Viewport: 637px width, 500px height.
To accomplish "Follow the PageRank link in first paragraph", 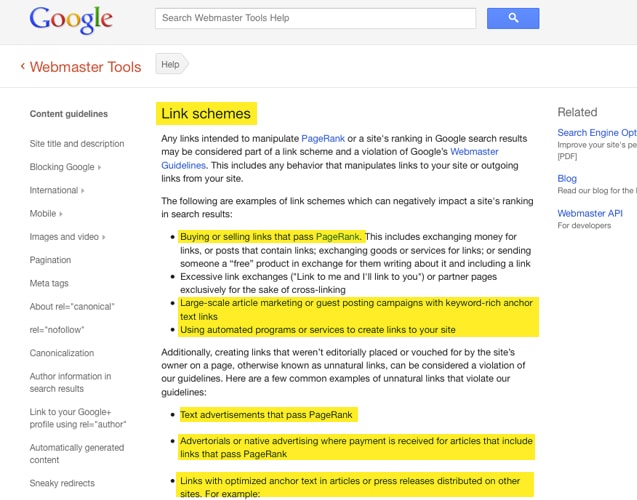I will click(323, 139).
